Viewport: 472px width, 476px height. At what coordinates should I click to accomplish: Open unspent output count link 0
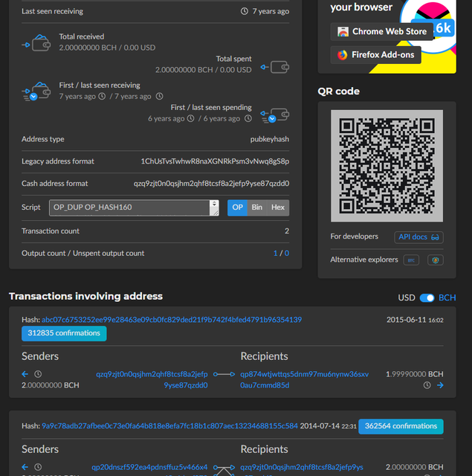[287, 253]
